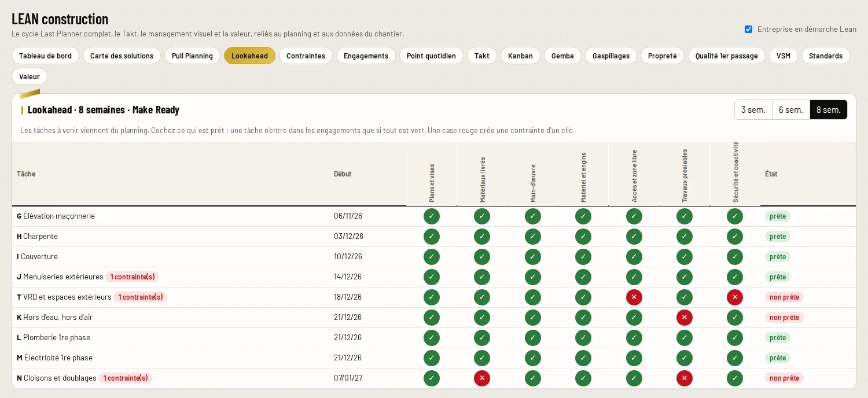The image size is (868, 398).
Task: Toggle Matériaux livrés check for Hors d'eau row
Action: (x=482, y=318)
